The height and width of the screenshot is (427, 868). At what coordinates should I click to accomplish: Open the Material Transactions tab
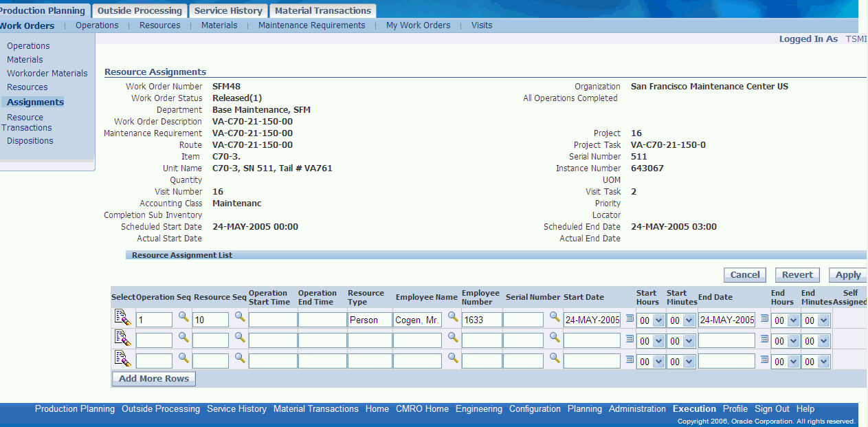[x=323, y=10]
